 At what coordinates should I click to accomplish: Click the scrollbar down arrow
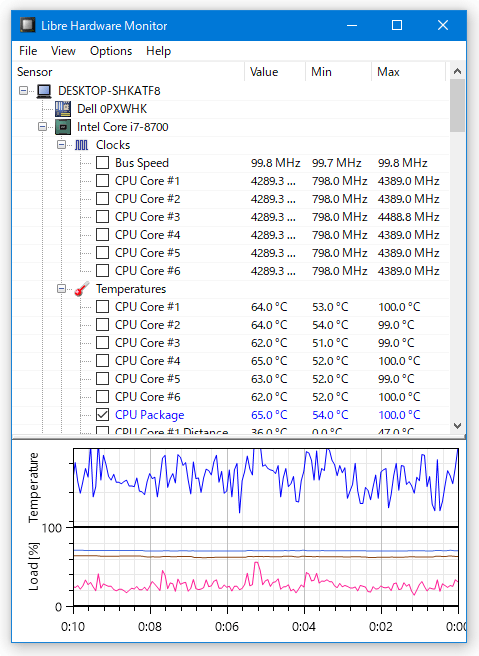457,426
